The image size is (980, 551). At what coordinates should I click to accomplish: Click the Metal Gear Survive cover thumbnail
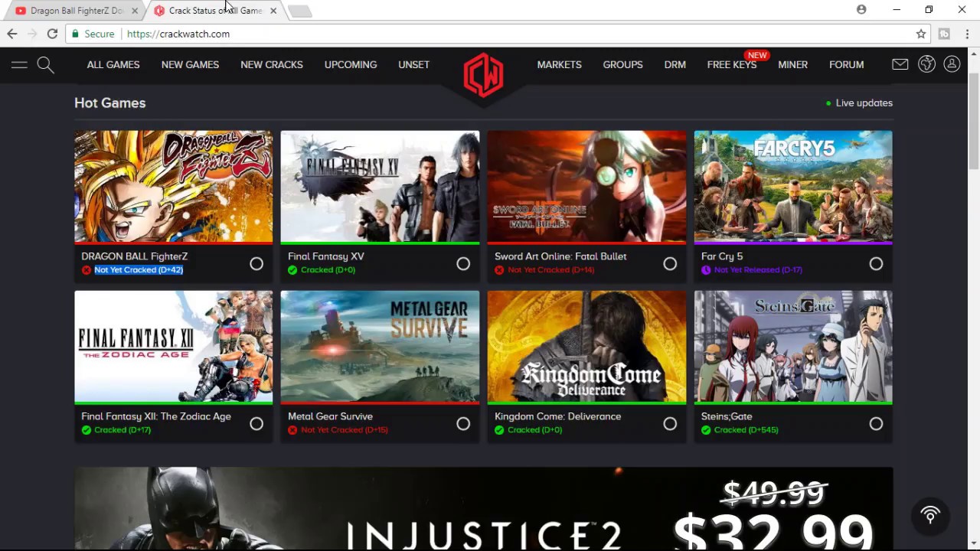pyautogui.click(x=380, y=346)
